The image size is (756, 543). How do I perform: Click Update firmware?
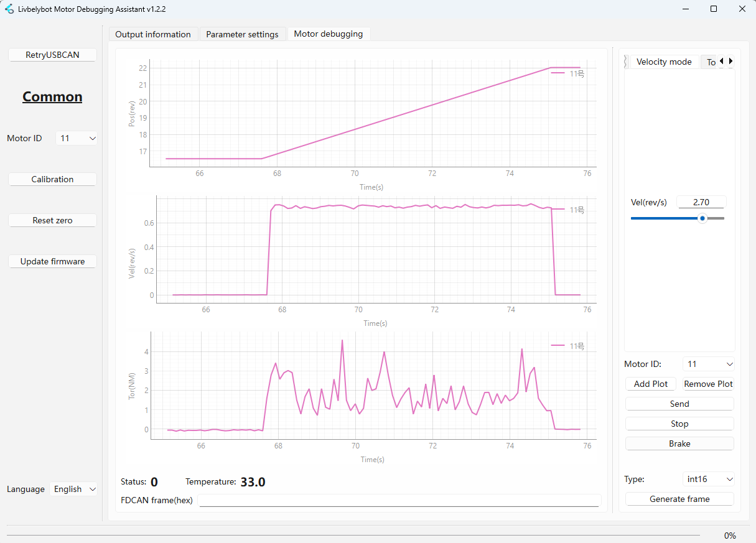click(x=52, y=261)
